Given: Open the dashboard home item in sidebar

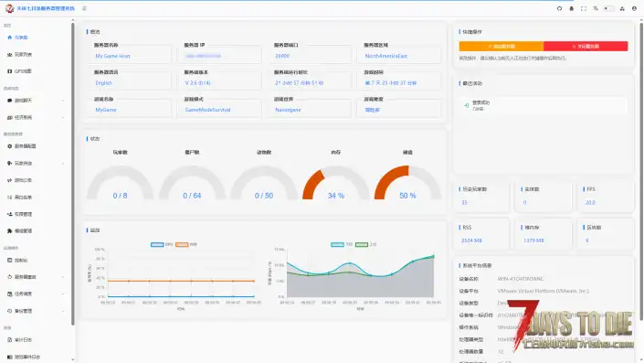Looking at the screenshot, I should pos(17,37).
